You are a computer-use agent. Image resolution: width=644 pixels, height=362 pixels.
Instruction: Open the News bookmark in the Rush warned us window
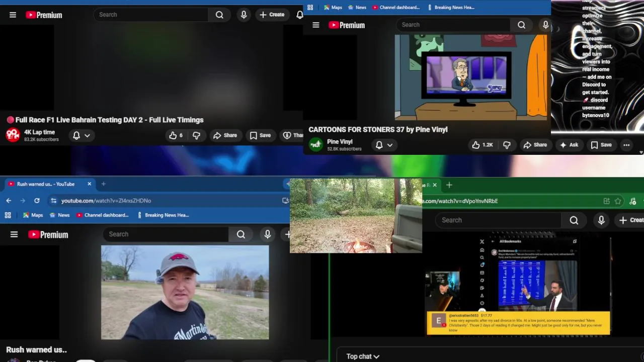click(x=59, y=215)
